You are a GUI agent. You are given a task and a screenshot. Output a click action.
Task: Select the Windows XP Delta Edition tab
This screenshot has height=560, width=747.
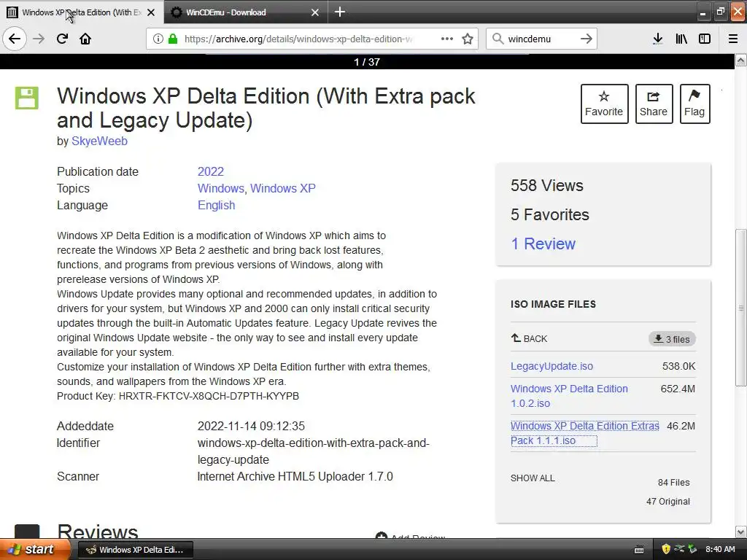pyautogui.click(x=82, y=12)
